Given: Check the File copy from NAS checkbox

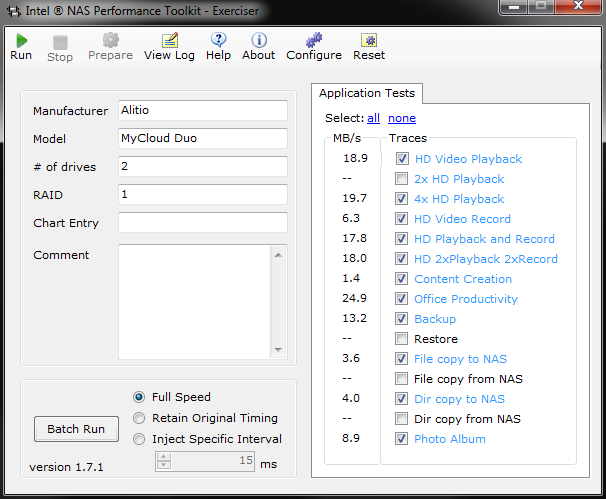Looking at the screenshot, I should (401, 378).
